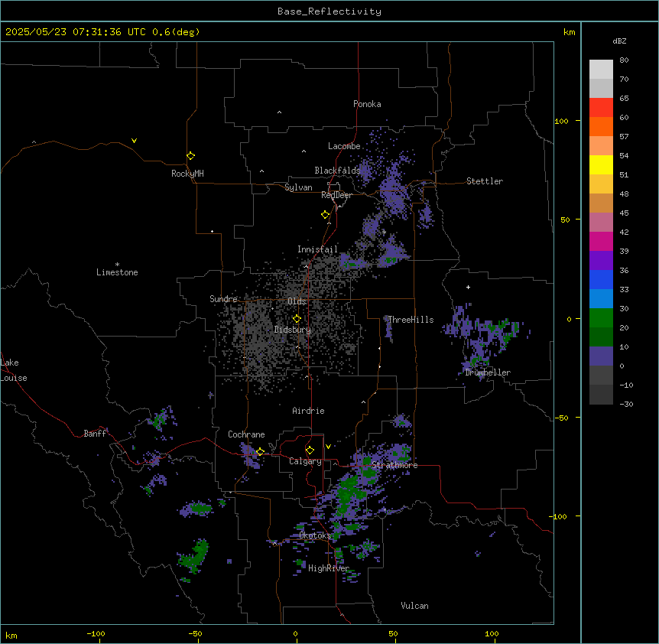This screenshot has width=659, height=644.
Task: Click the yellow V marker northwest of RockyMH
Action: [x=134, y=141]
